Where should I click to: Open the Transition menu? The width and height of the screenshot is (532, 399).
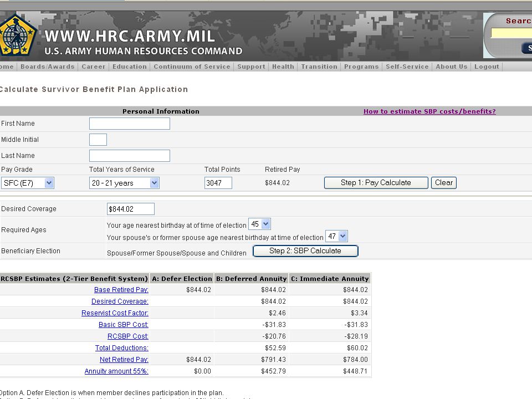click(319, 66)
